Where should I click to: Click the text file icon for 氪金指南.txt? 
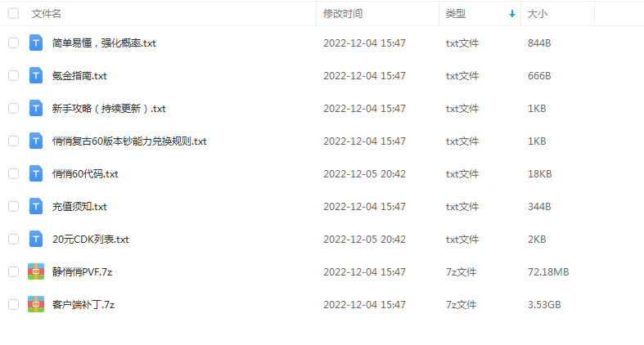36,75
